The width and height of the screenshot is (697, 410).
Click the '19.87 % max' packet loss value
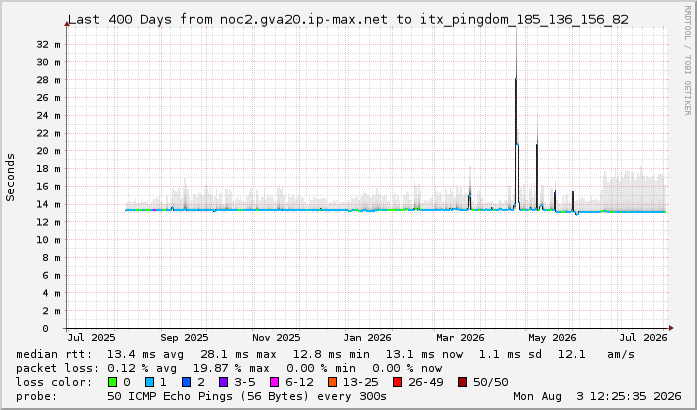point(231,368)
